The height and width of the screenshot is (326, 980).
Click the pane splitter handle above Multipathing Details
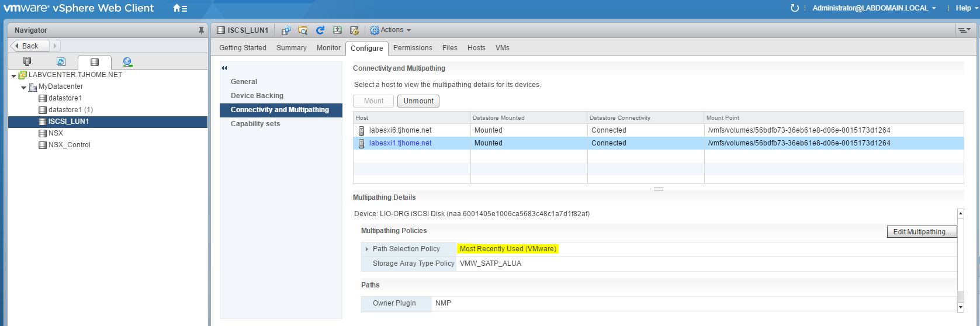point(659,189)
